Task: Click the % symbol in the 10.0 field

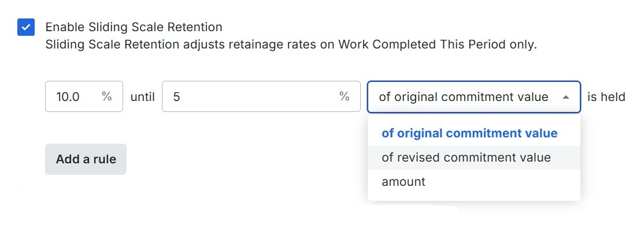Action: pos(106,96)
